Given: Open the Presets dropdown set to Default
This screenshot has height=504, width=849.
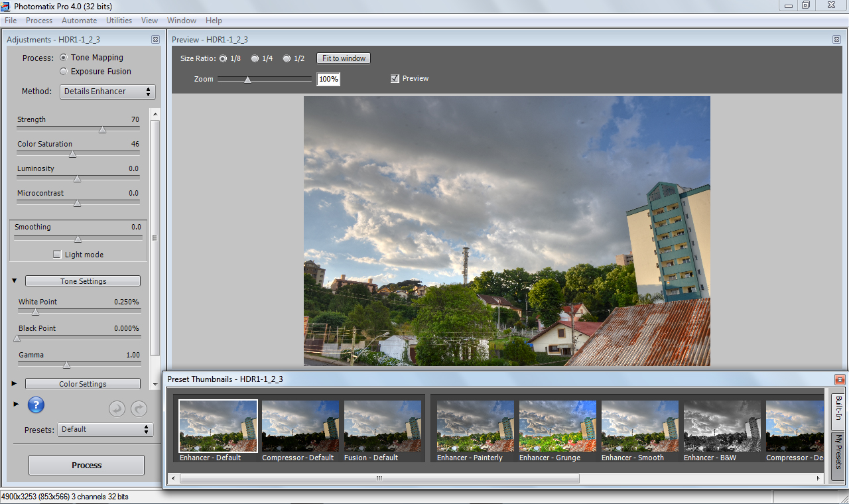Looking at the screenshot, I should [x=105, y=430].
